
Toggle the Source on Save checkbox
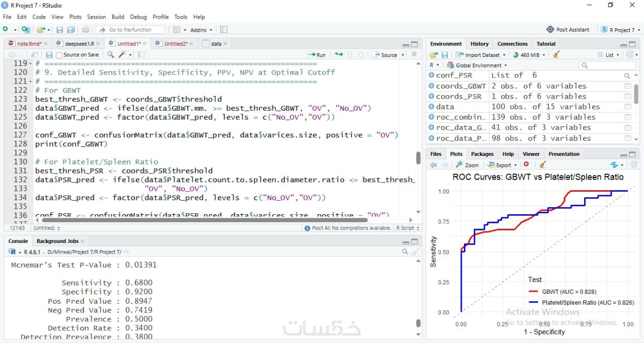pos(59,55)
